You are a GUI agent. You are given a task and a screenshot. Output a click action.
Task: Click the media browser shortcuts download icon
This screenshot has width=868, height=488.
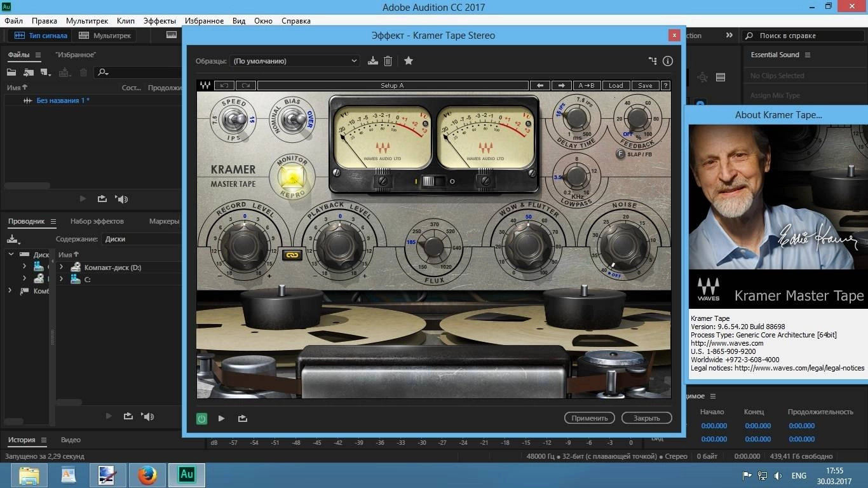pos(13,240)
